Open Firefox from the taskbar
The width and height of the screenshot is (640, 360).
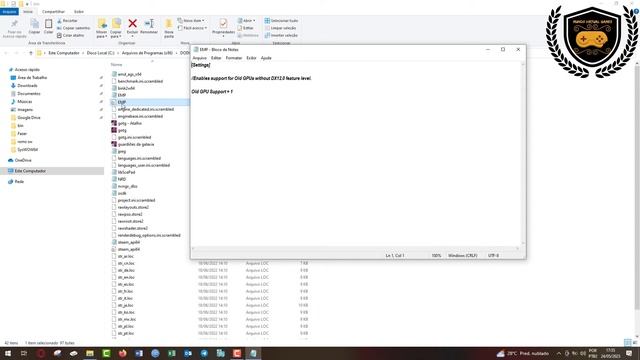[x=122, y=353]
